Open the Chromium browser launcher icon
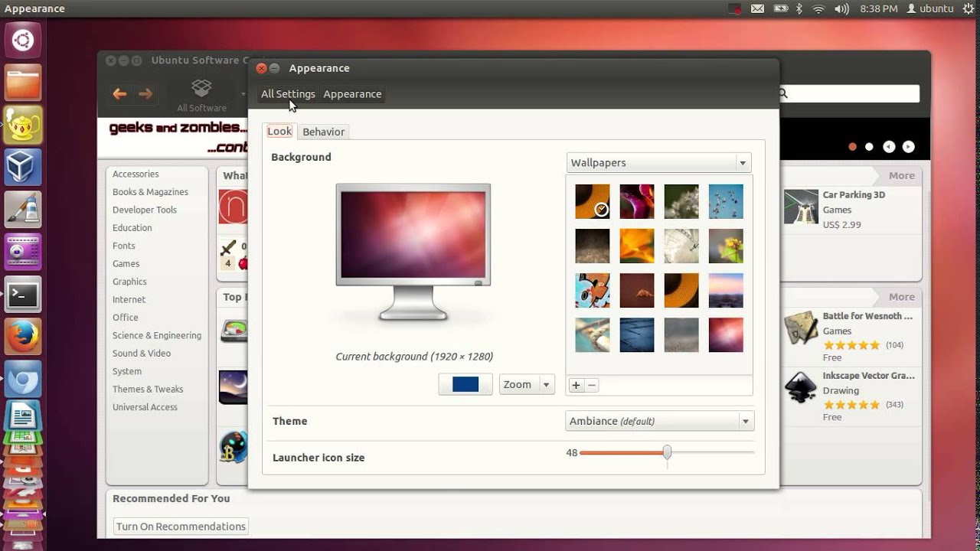Image resolution: width=980 pixels, height=551 pixels. (23, 378)
